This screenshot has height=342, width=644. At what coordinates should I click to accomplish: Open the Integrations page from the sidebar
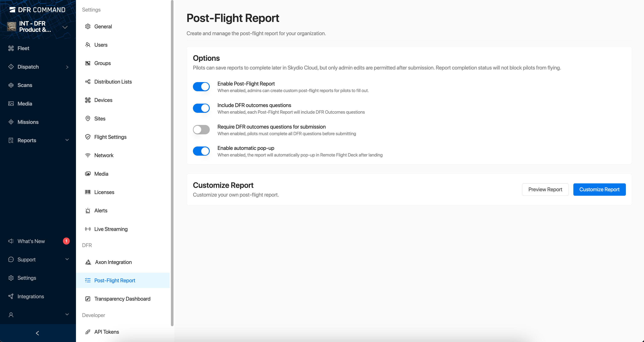(31, 296)
